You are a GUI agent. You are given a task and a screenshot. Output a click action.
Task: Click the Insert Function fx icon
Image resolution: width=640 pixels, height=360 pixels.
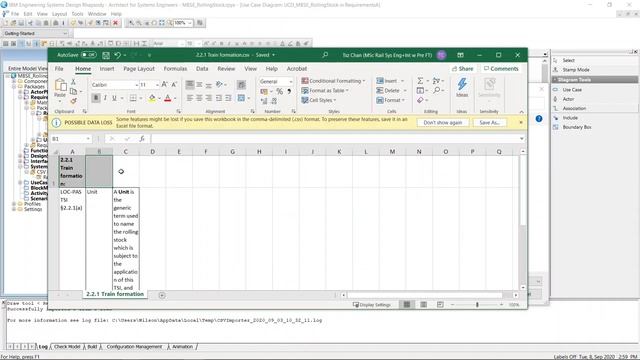coord(142,139)
